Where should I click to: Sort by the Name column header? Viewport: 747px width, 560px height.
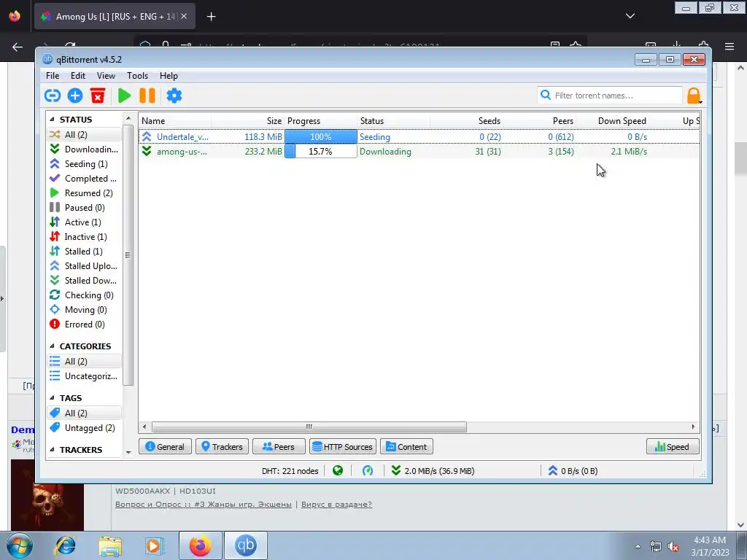click(x=175, y=121)
